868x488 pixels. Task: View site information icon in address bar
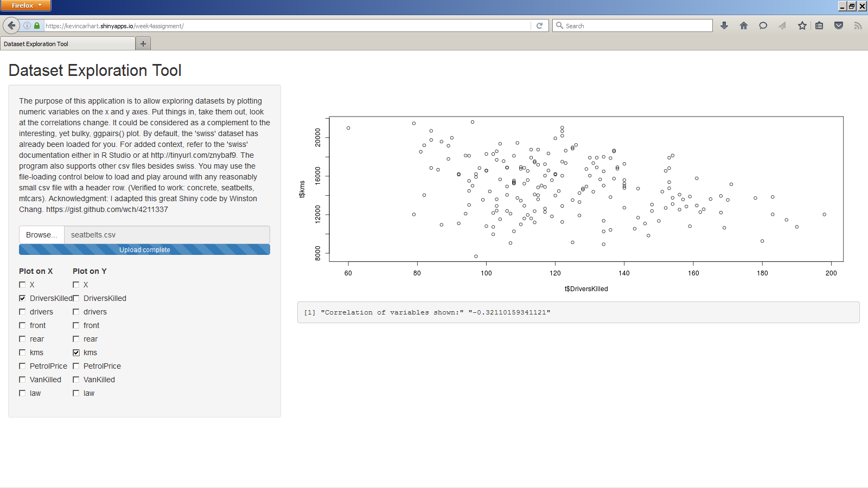pyautogui.click(x=27, y=25)
